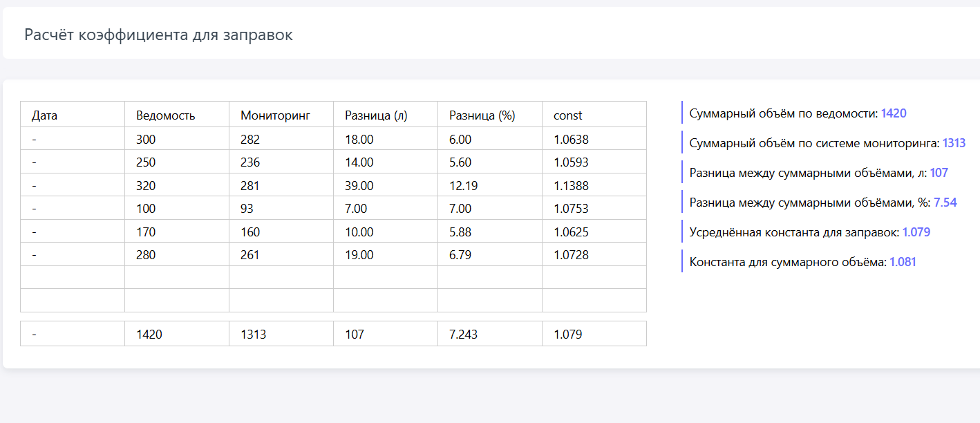Click the first empty Ведомость cell below 280
The height and width of the screenshot is (423, 980).
[x=176, y=277]
